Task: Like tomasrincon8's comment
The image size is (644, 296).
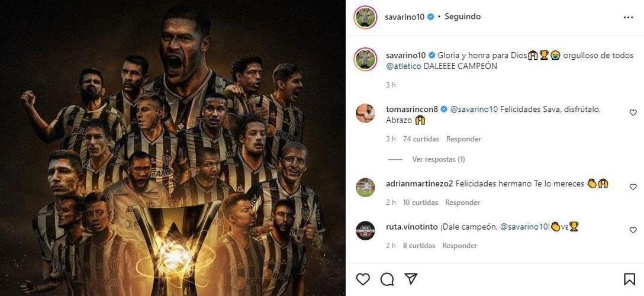Action: [x=633, y=112]
